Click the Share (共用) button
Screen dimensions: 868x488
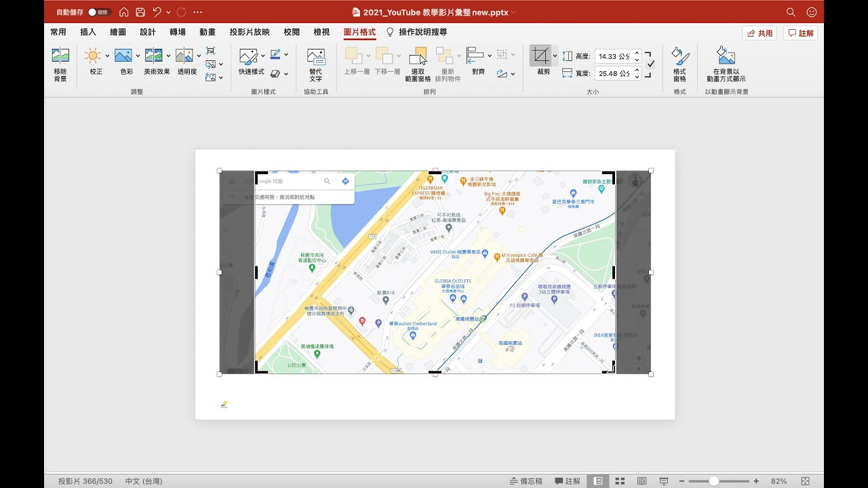pos(759,33)
